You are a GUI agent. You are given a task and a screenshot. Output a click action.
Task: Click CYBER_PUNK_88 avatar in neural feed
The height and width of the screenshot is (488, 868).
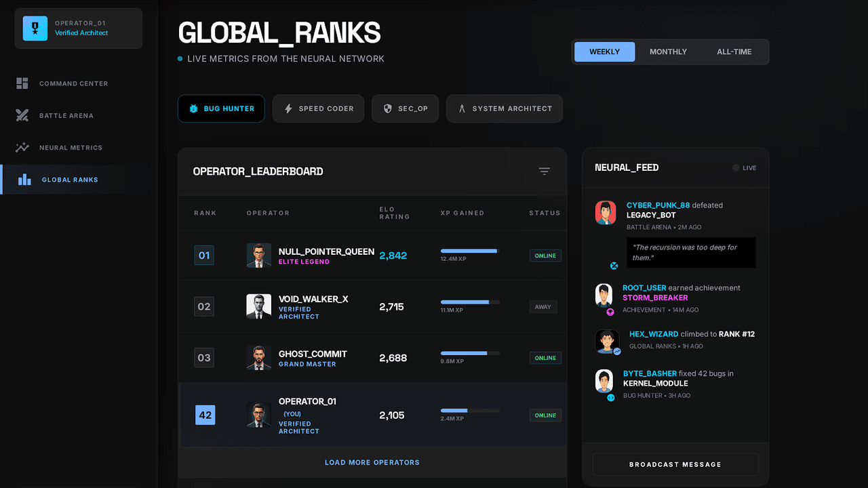coord(606,213)
